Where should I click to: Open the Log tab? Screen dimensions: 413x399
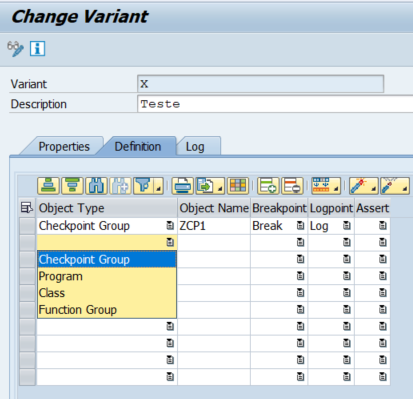195,147
